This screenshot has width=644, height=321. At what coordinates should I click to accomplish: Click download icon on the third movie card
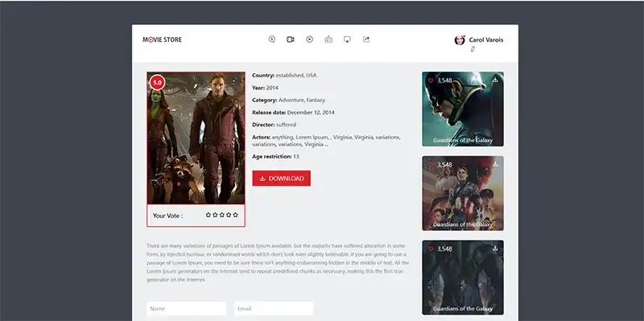point(495,248)
